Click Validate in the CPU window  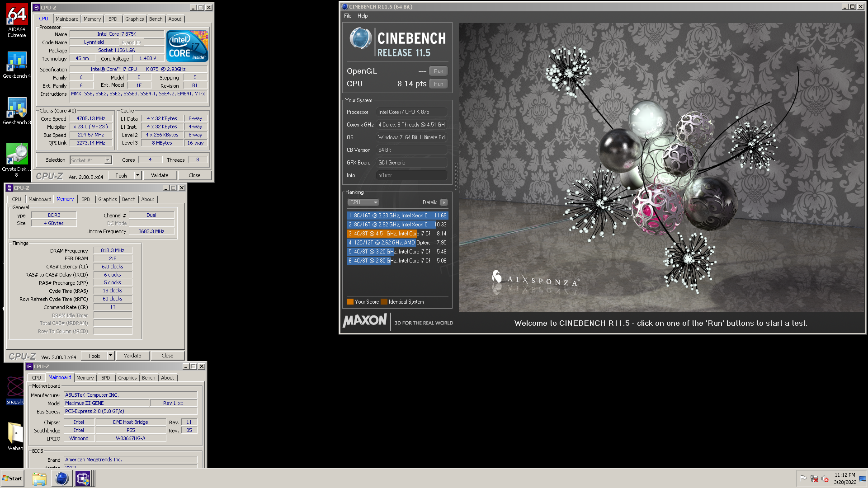pyautogui.click(x=160, y=175)
